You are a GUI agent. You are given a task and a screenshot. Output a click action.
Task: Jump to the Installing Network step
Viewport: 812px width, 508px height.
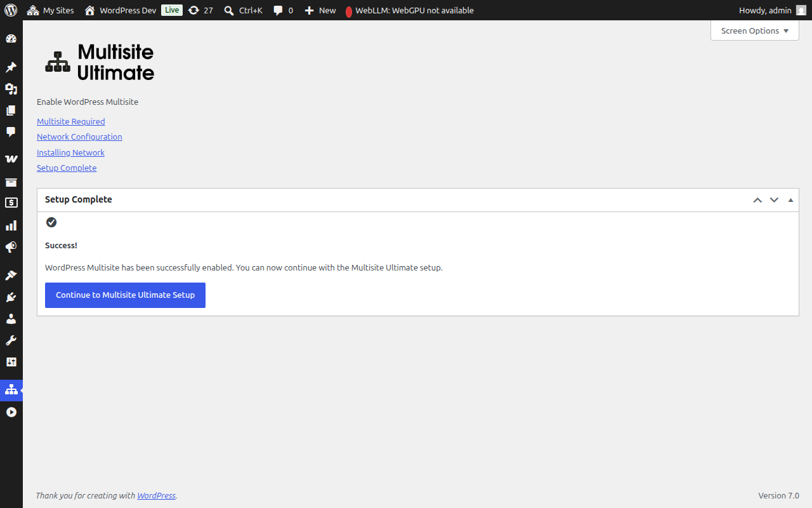pyautogui.click(x=70, y=152)
